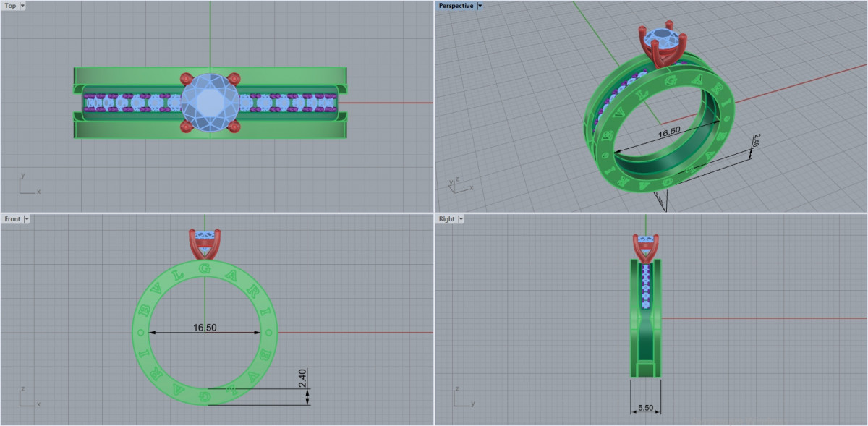Click the world axis icon in Perspective viewport

(457, 184)
